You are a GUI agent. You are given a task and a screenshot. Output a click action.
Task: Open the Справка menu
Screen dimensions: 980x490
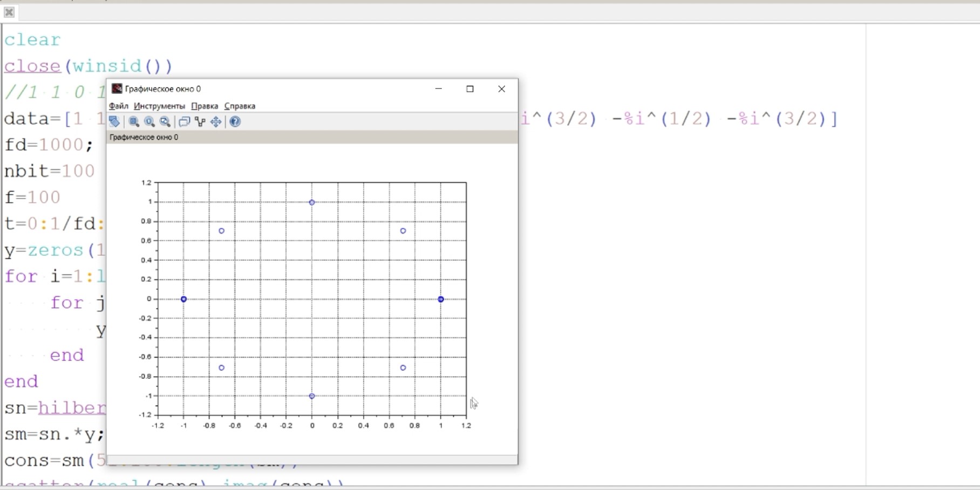pyautogui.click(x=240, y=106)
